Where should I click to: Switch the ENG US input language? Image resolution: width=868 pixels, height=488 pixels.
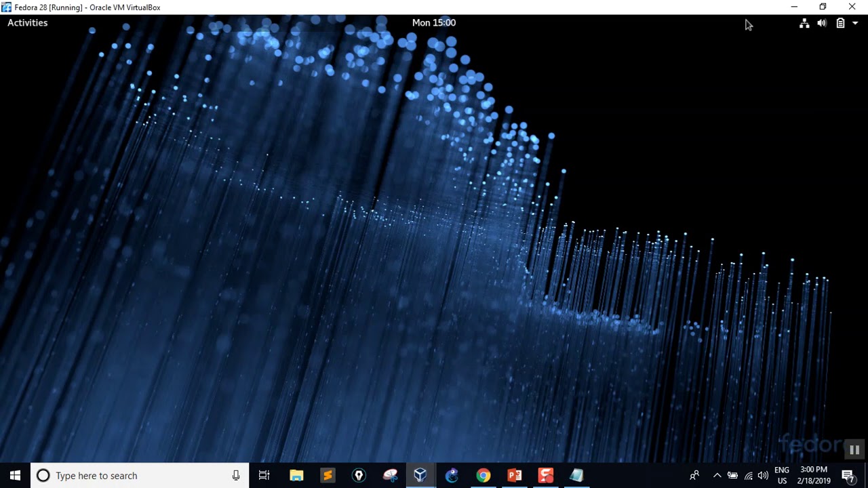coord(782,476)
